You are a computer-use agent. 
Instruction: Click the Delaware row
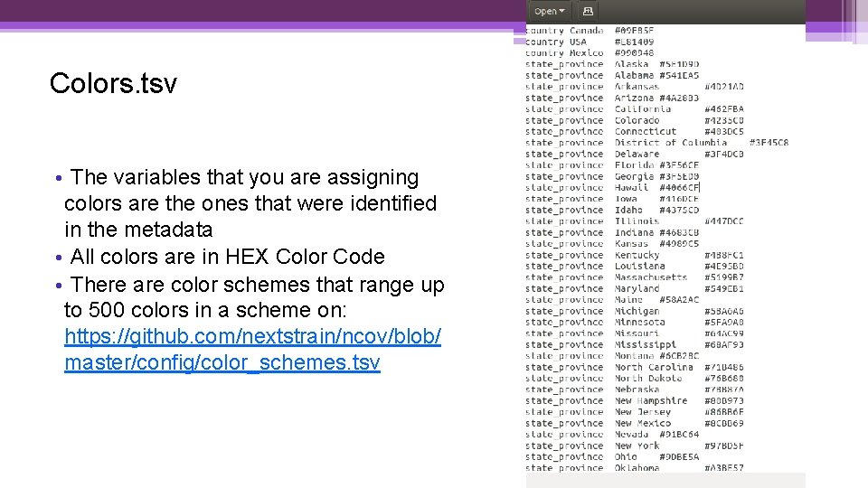[635, 154]
